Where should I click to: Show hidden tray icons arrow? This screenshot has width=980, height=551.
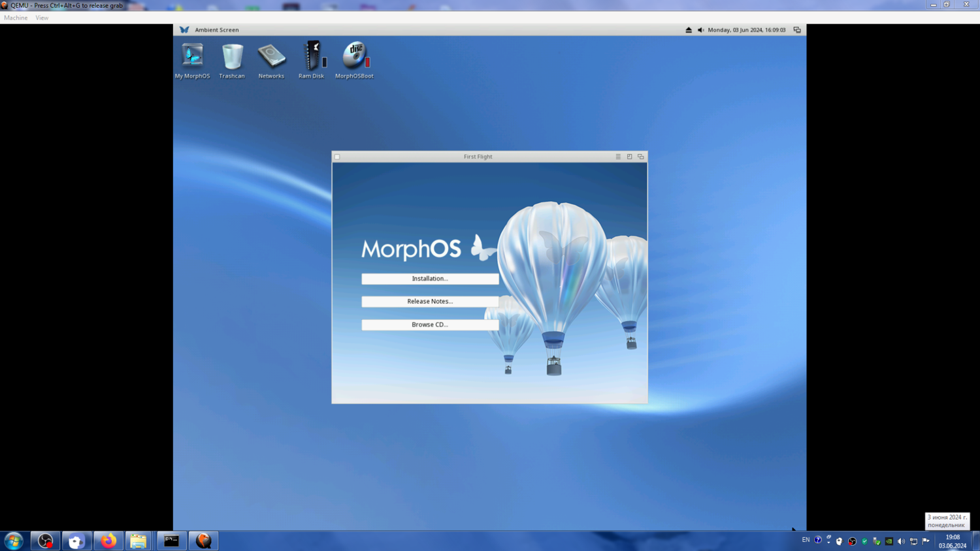[x=828, y=543]
